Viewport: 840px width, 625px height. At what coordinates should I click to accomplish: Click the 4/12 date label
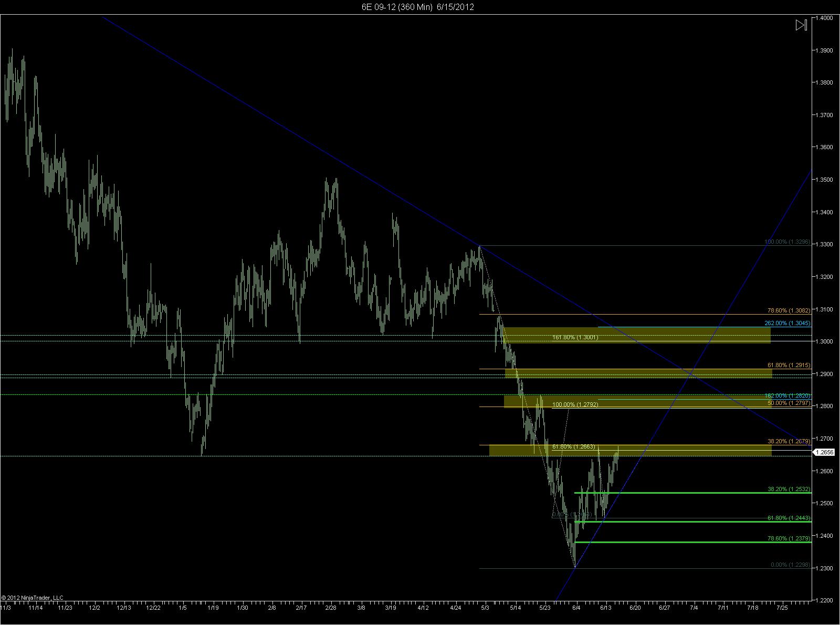tap(423, 608)
